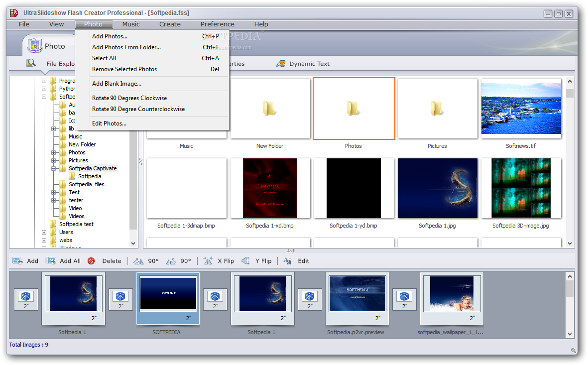Open the Preference menu
This screenshot has width=588, height=365.
pos(217,24)
